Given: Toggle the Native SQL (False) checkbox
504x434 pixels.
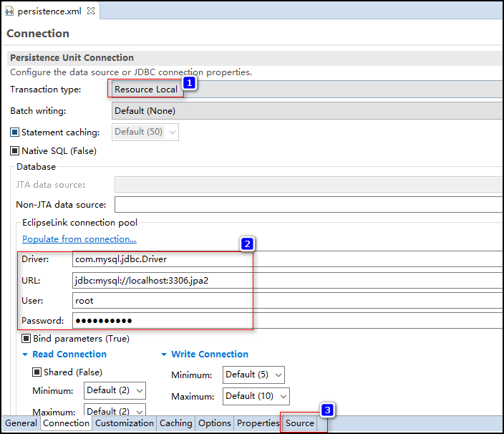Looking at the screenshot, I should click(x=15, y=151).
